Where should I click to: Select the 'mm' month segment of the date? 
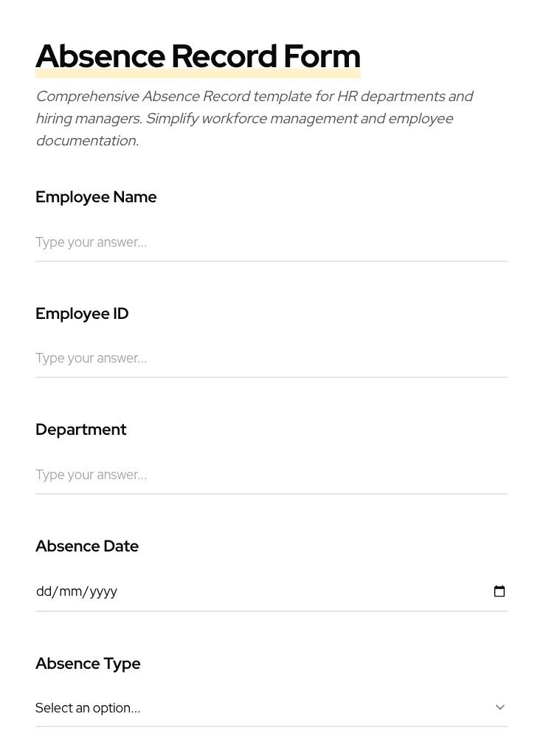(71, 591)
